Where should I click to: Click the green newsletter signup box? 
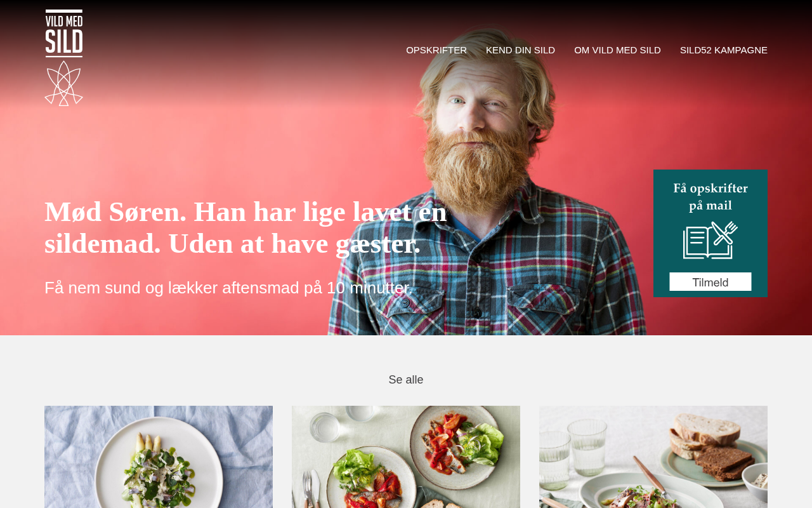click(x=710, y=233)
